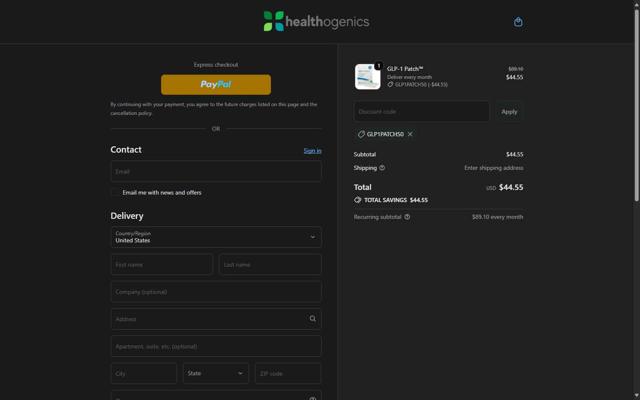Viewport: 640px width, 400px height.
Task: Click the healthogenics logo
Action: [316, 21]
